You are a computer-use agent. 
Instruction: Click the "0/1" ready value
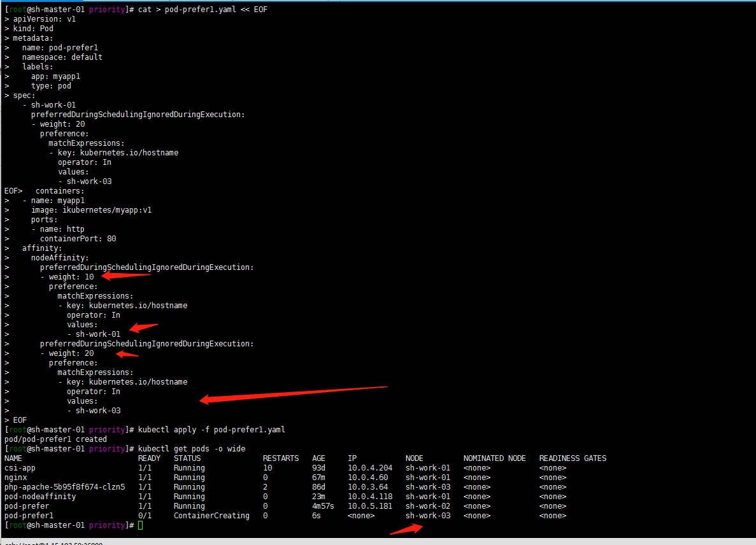click(145, 516)
